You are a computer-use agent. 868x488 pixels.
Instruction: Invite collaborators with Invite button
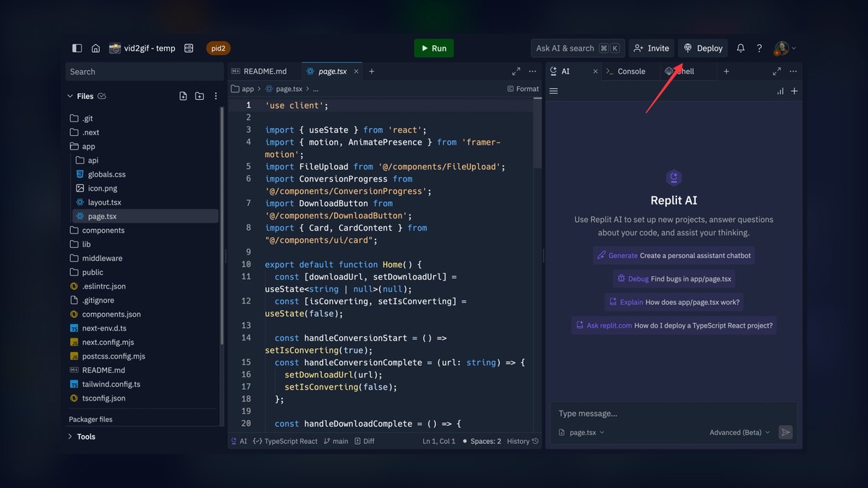[651, 48]
